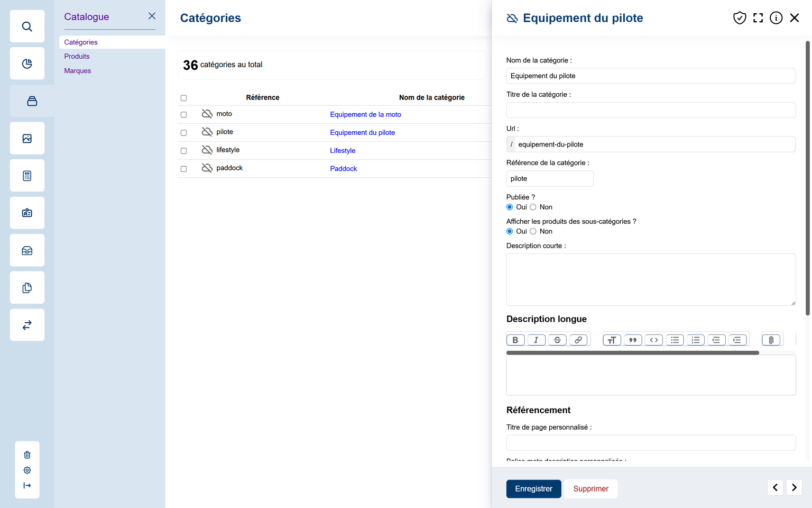This screenshot has height=508, width=812.
Task: Open the search icon in the sidebar
Action: 27,26
